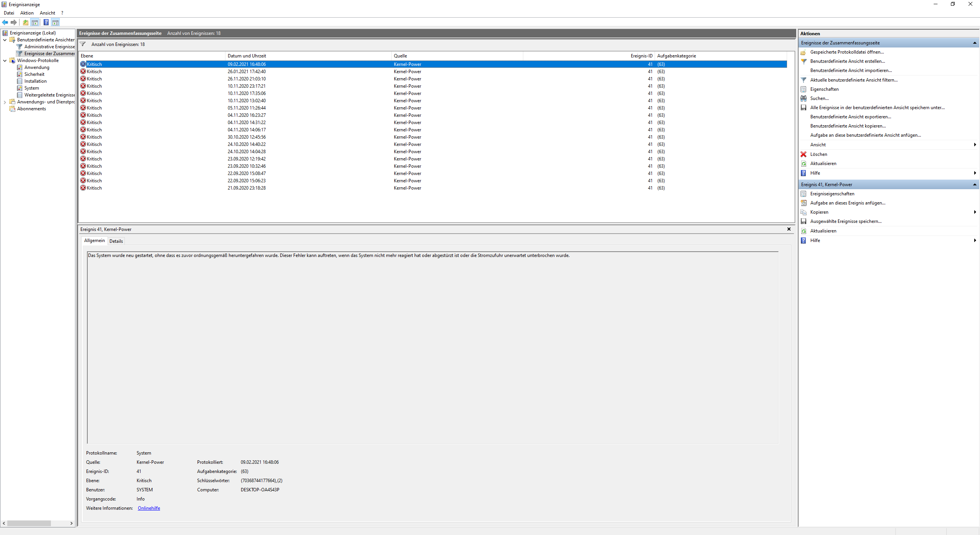Click the back arrow toolbar icon
Viewport: 980px width, 535px height.
pyautogui.click(x=5, y=22)
